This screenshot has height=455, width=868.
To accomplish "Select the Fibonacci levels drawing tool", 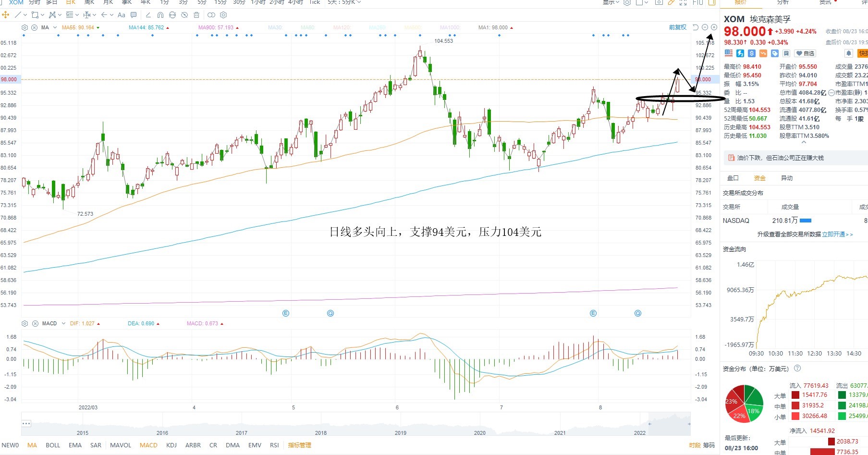I will point(70,15).
